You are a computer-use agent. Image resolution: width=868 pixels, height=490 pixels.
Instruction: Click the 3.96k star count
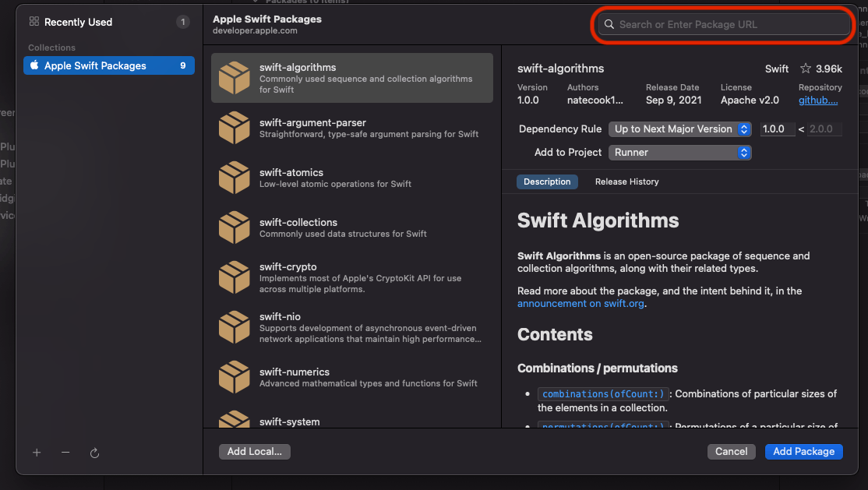(x=829, y=69)
